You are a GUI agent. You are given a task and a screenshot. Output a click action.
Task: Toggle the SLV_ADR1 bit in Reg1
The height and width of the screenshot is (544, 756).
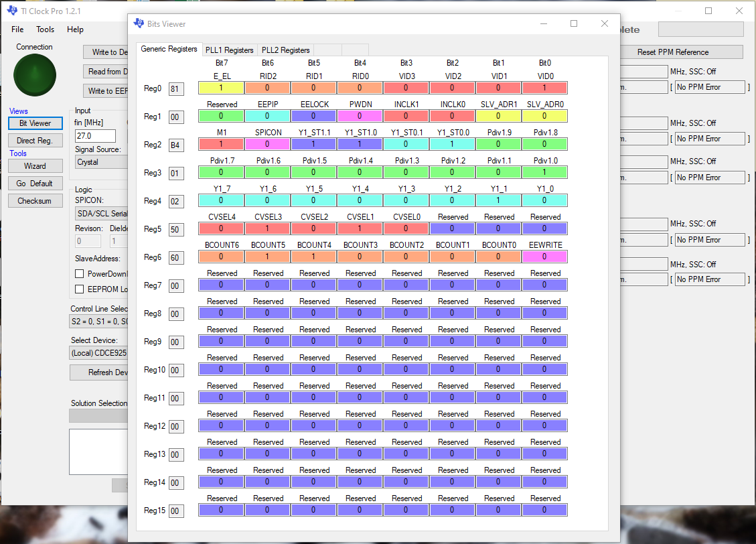tap(498, 116)
